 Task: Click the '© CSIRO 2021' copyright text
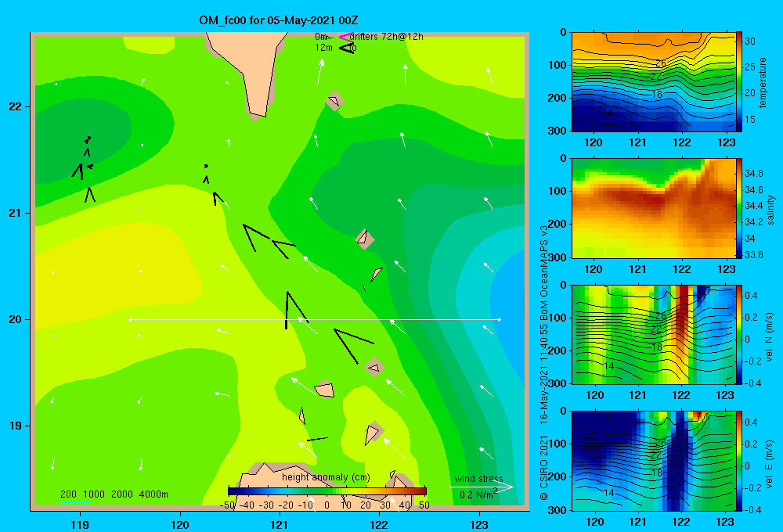pyautogui.click(x=544, y=468)
